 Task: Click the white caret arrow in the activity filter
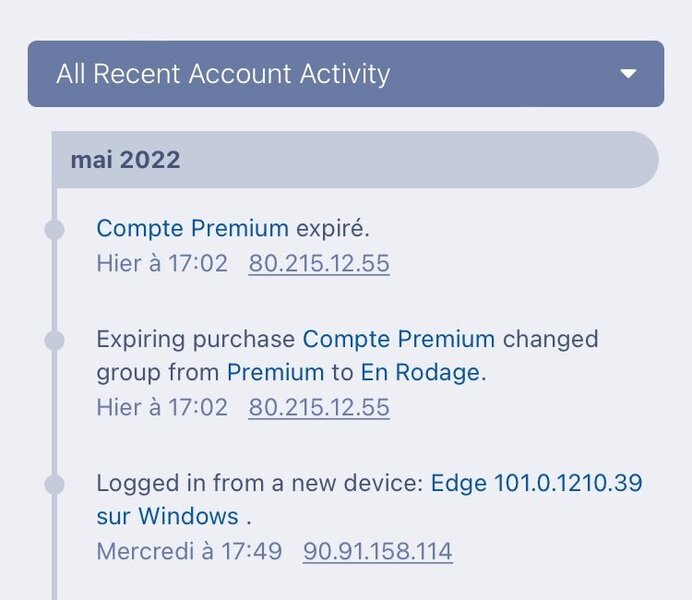[629, 74]
